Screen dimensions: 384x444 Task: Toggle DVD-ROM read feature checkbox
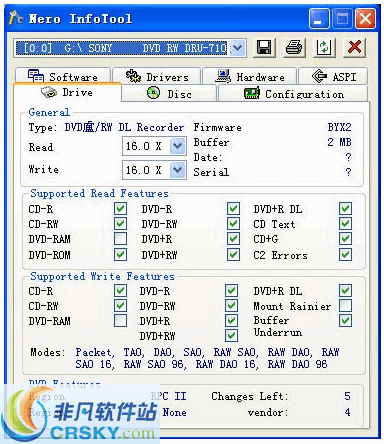pos(120,255)
